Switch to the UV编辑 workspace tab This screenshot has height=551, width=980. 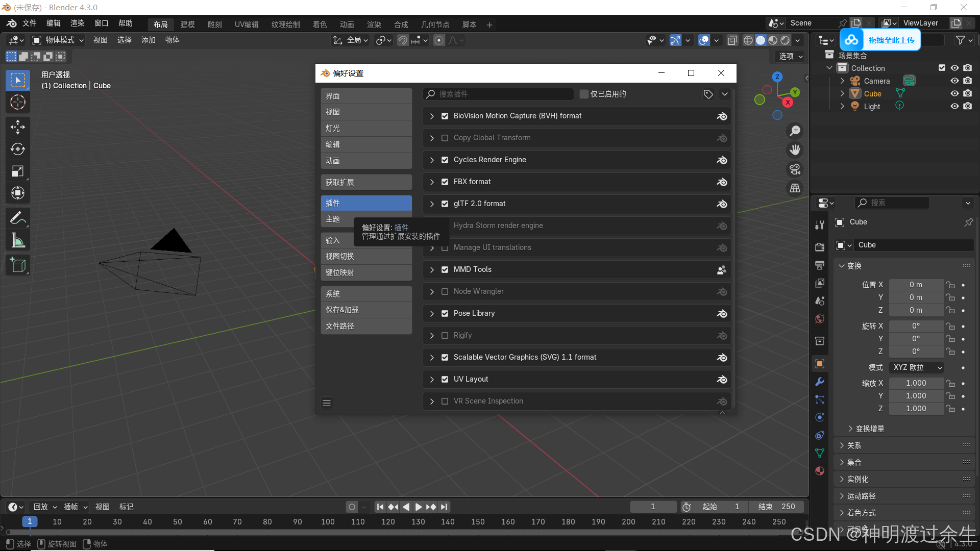click(x=246, y=24)
